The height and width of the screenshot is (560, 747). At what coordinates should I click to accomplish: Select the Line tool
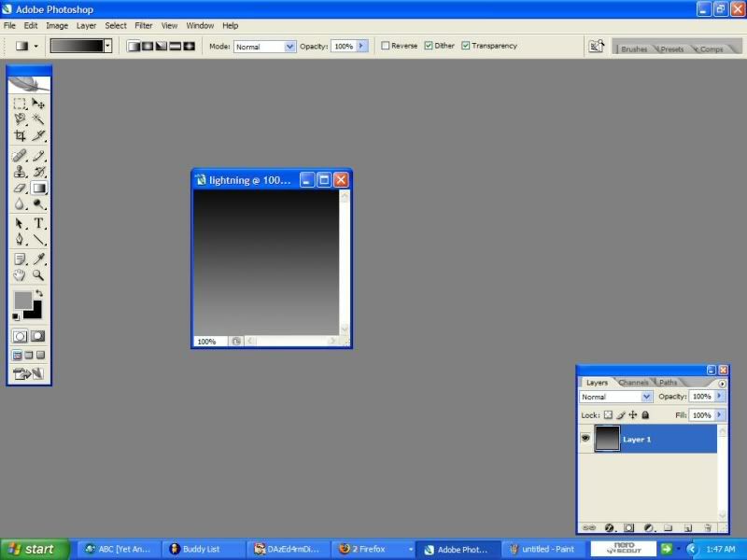(x=38, y=240)
